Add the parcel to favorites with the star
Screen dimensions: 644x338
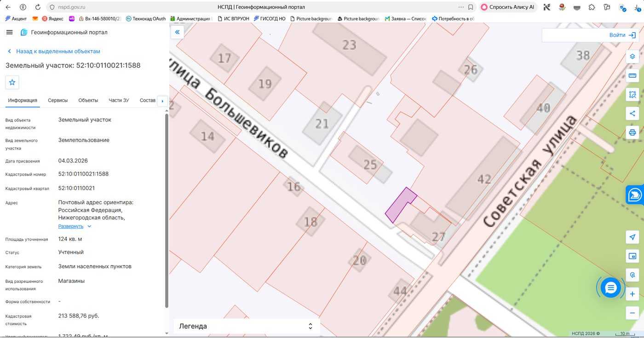[12, 82]
